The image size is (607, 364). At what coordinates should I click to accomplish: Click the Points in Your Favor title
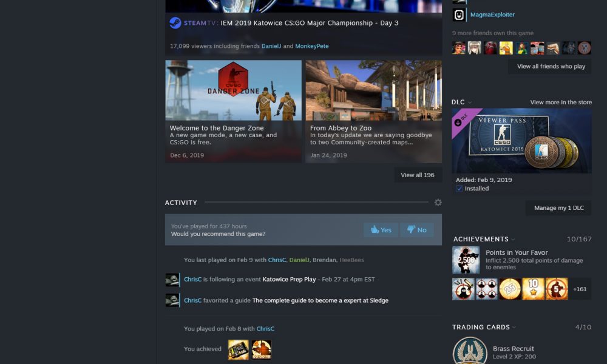[x=517, y=252]
